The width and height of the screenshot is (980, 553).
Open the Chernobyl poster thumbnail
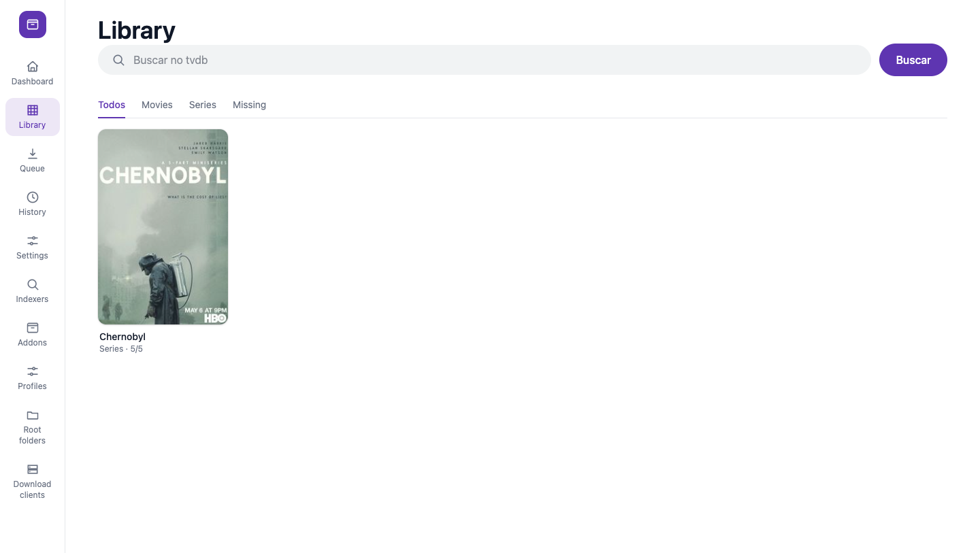coord(163,227)
